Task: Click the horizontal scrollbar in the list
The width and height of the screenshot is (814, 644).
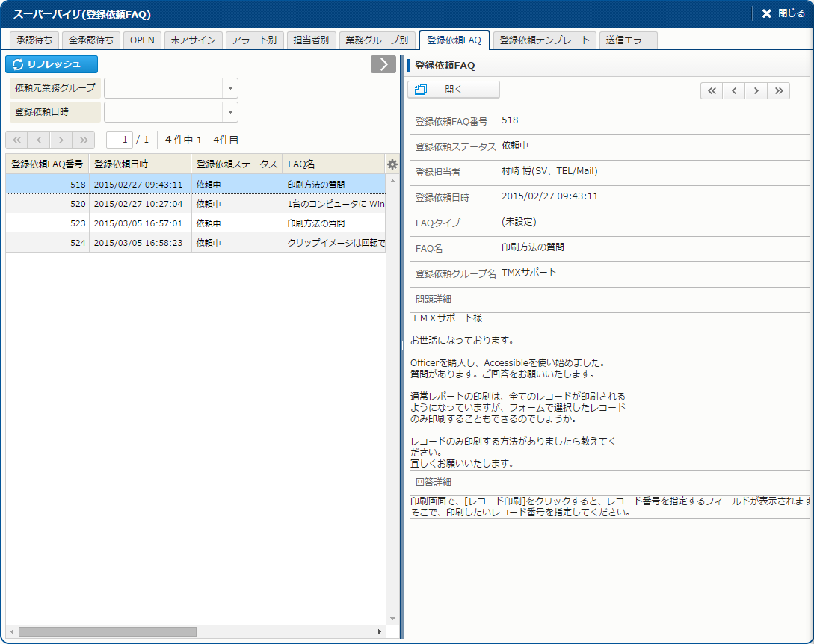Action: [107, 631]
